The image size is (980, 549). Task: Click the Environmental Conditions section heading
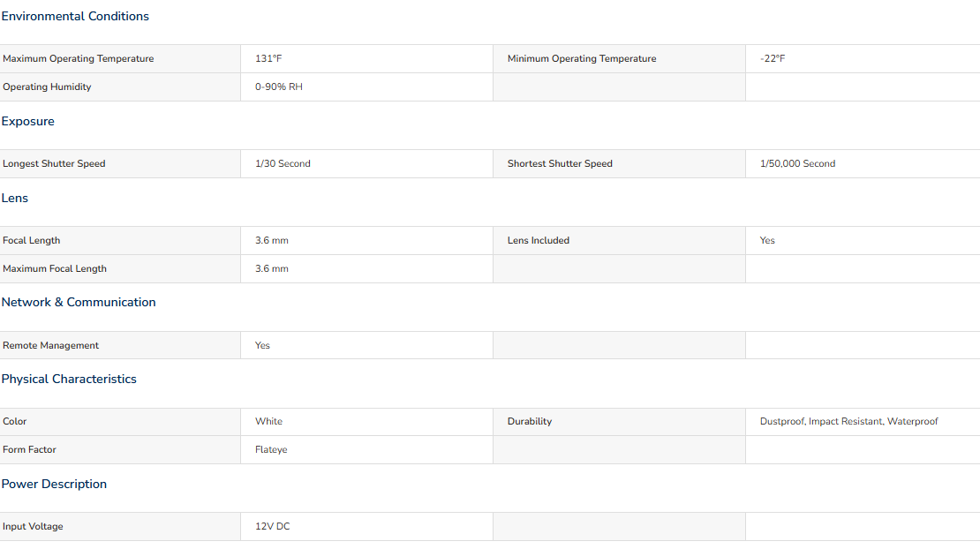(x=75, y=16)
